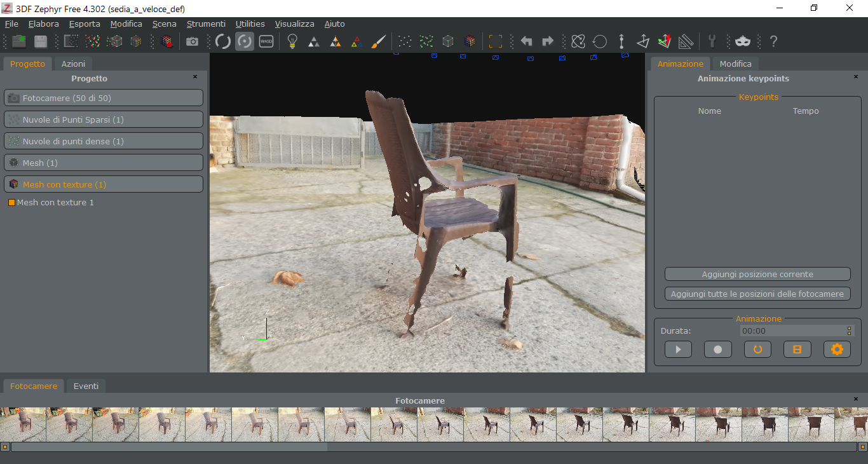This screenshot has width=868, height=464.
Task: Switch to the Azioni tab
Action: 73,64
